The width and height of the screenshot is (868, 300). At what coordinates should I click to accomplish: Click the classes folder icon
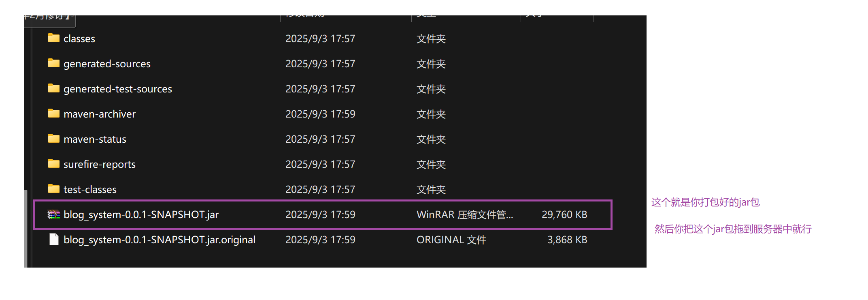point(54,38)
